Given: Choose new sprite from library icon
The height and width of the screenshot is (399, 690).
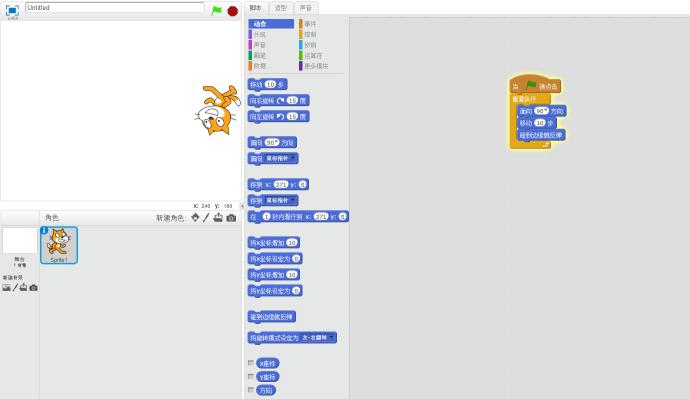Looking at the screenshot, I should pos(195,217).
